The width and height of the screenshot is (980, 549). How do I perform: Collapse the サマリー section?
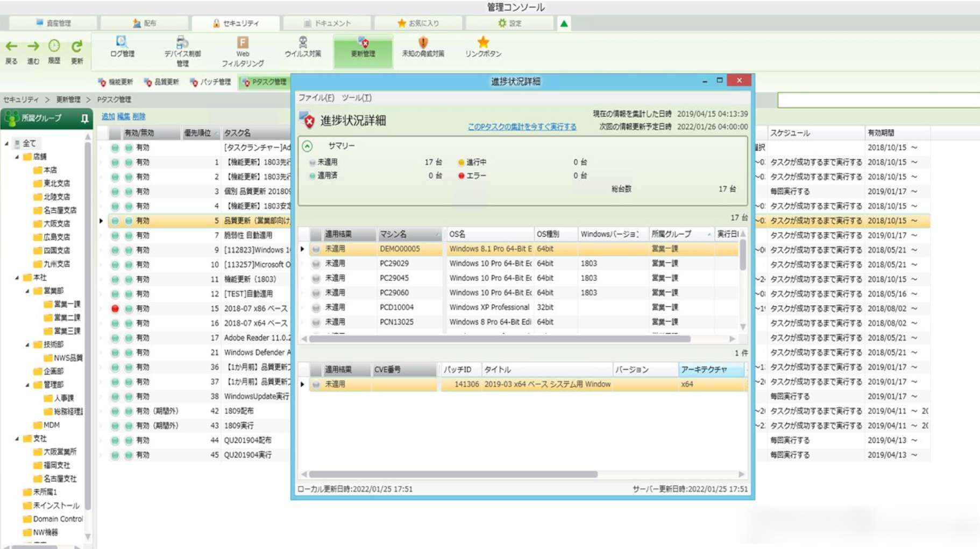pos(307,146)
